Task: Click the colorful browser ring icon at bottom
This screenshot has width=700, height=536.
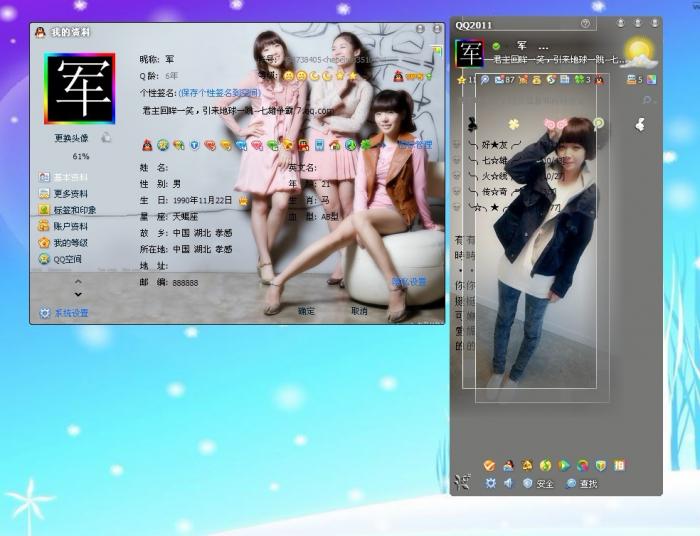Action: (x=582, y=465)
